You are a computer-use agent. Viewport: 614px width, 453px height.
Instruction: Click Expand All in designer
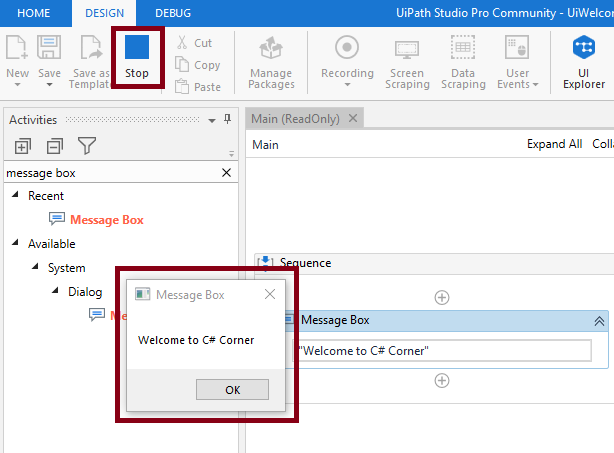pos(554,144)
